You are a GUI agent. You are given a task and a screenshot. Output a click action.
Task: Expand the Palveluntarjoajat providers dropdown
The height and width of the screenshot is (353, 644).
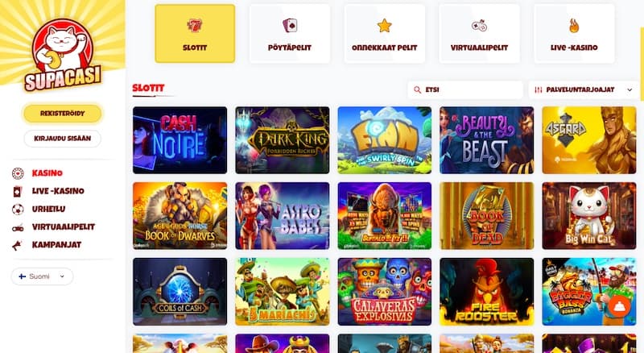click(584, 89)
